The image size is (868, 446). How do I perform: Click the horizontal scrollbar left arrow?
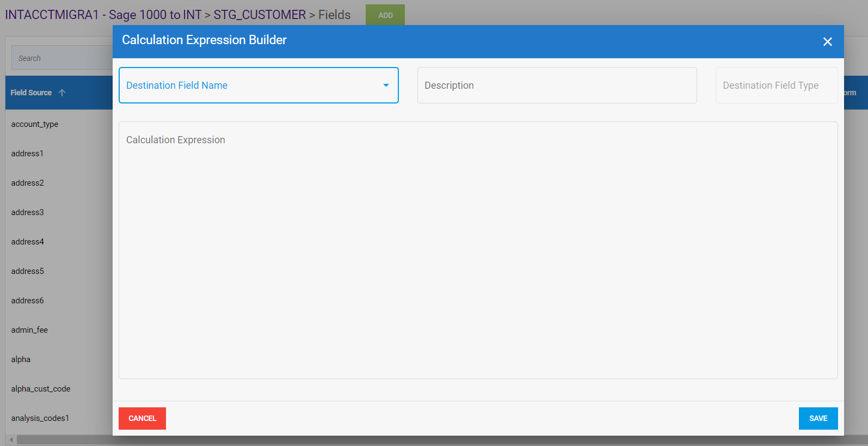(x=11, y=439)
